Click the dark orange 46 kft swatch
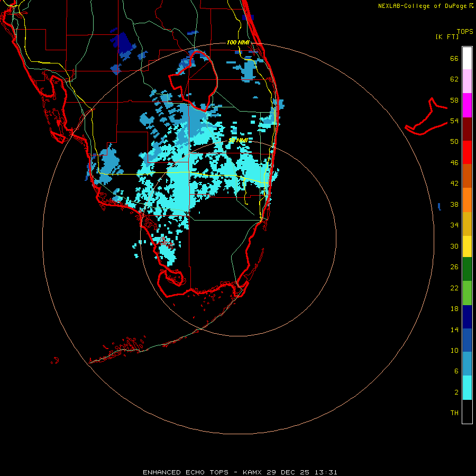Screen dimensions: 476x476 pyautogui.click(x=467, y=176)
